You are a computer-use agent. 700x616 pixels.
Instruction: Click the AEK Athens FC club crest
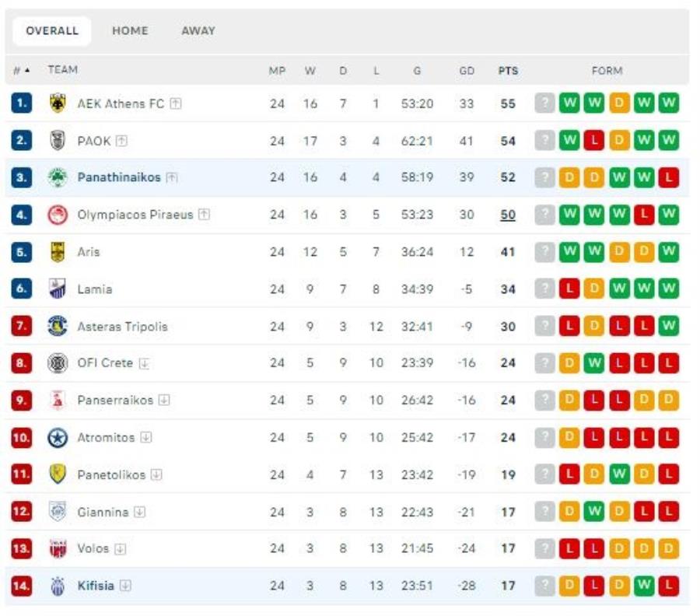click(58, 103)
